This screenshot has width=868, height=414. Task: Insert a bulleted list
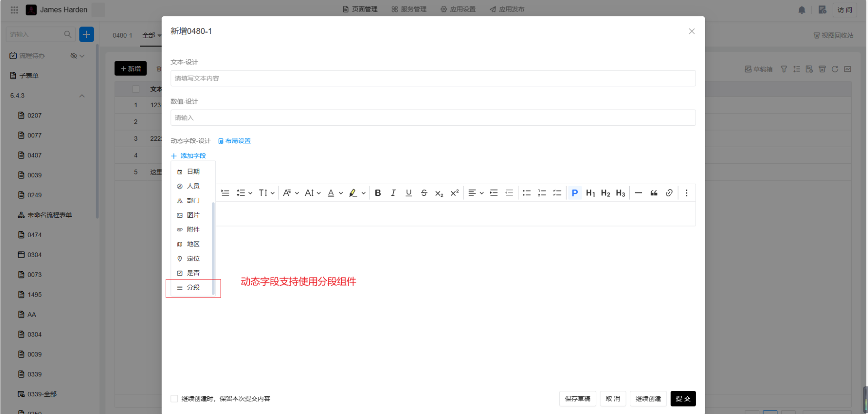(526, 193)
